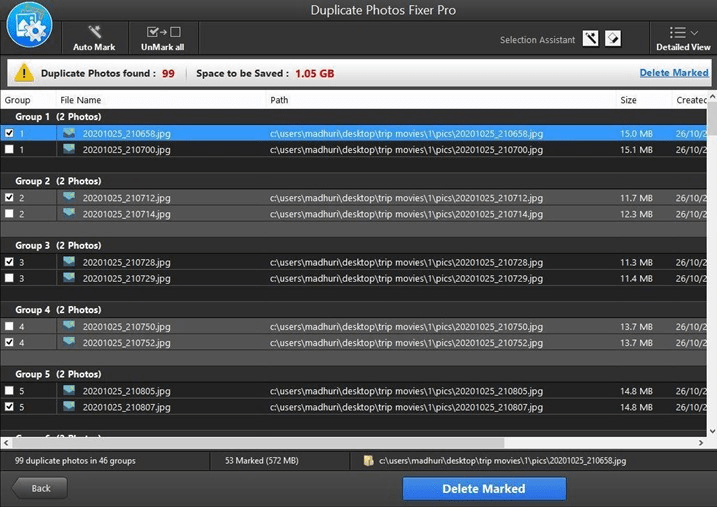The height and width of the screenshot is (507, 717).
Task: Click the thumbnail icon of 20201025_210700.jpg
Action: (x=69, y=149)
